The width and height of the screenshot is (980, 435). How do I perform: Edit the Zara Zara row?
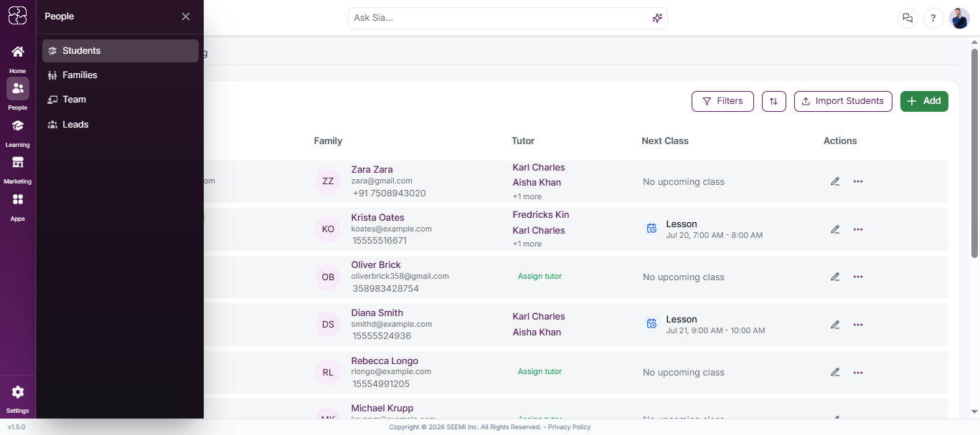coord(835,181)
